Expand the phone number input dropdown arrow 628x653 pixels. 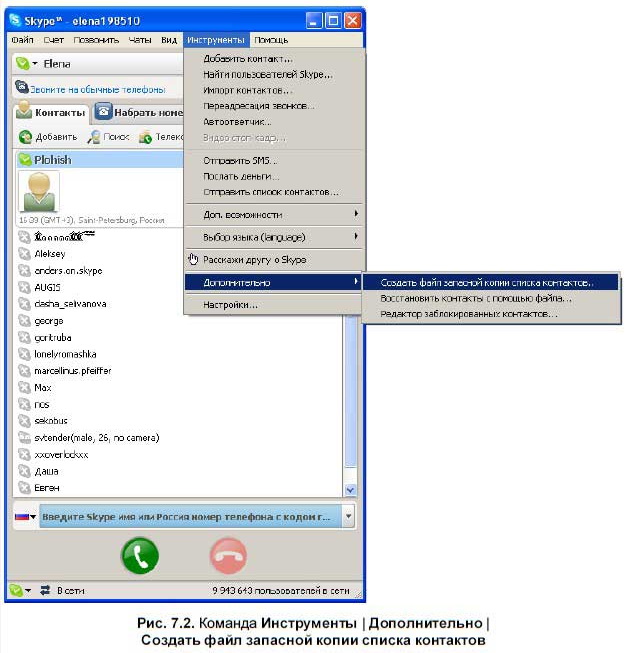[348, 517]
